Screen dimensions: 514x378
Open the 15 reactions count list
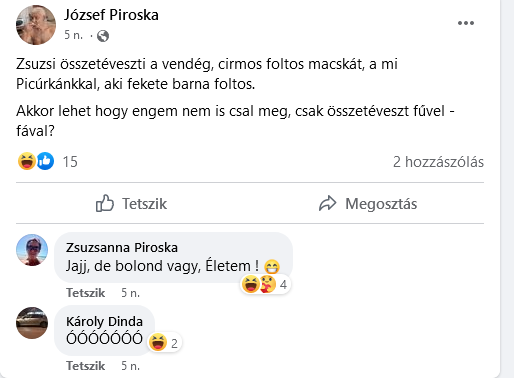click(70, 162)
